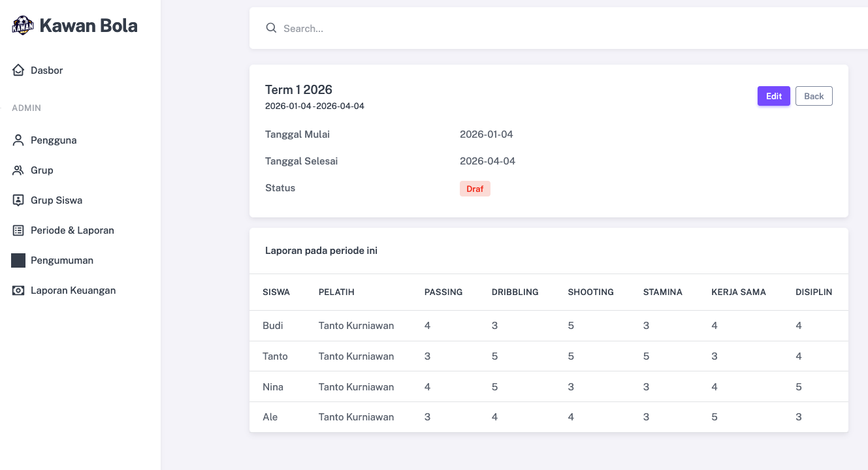Viewport: 868px width, 470px height.
Task: Click the Dasbor home icon
Action: [18, 70]
